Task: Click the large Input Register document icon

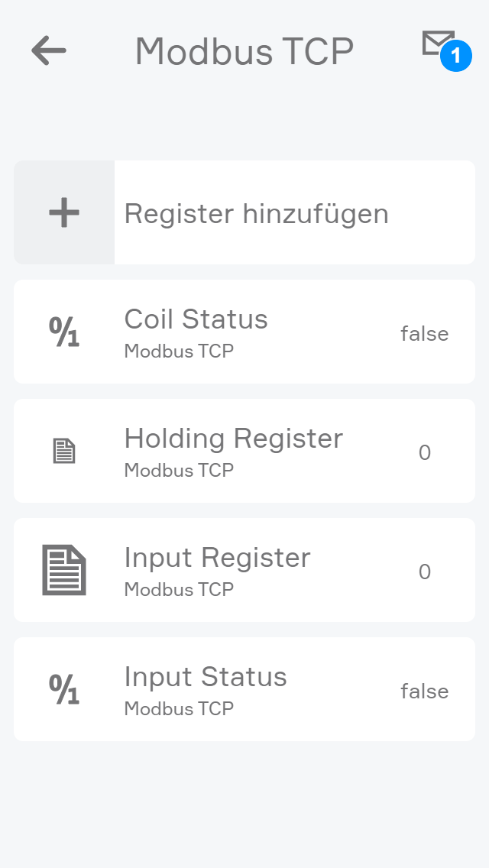Action: [x=64, y=570]
